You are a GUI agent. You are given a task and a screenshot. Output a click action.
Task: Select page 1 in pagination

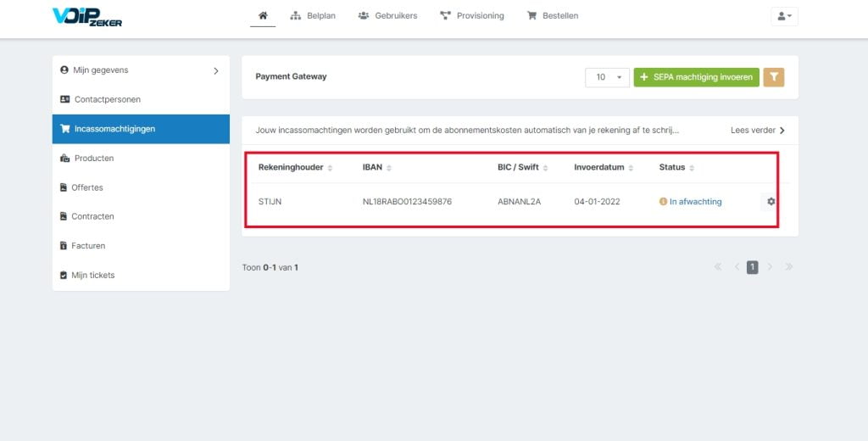click(x=753, y=268)
